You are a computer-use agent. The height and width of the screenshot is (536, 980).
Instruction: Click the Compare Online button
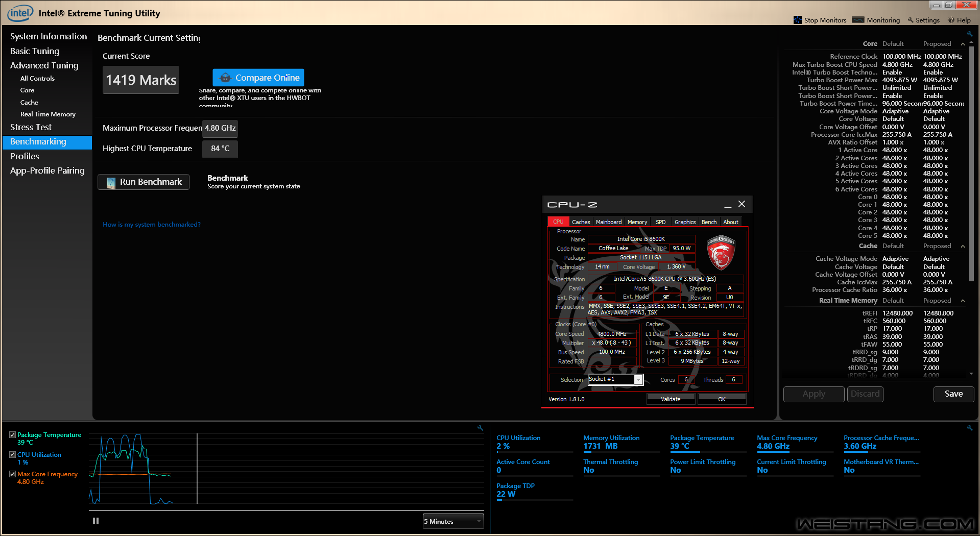258,78
